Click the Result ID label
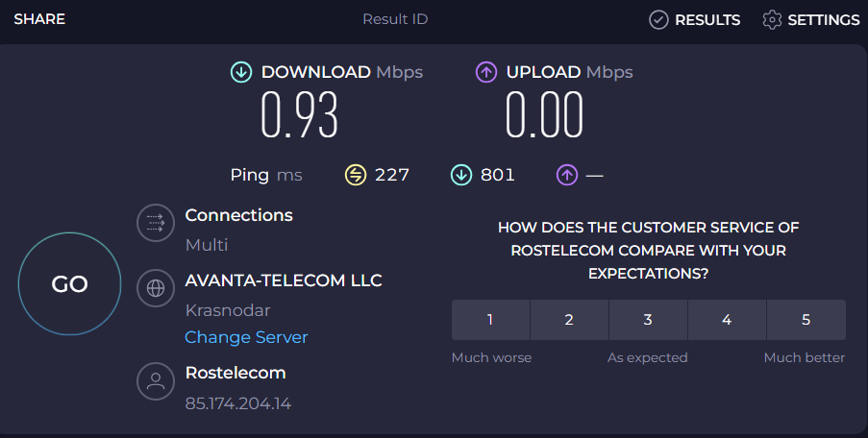Screen dimensions: 868x438 (395, 19)
